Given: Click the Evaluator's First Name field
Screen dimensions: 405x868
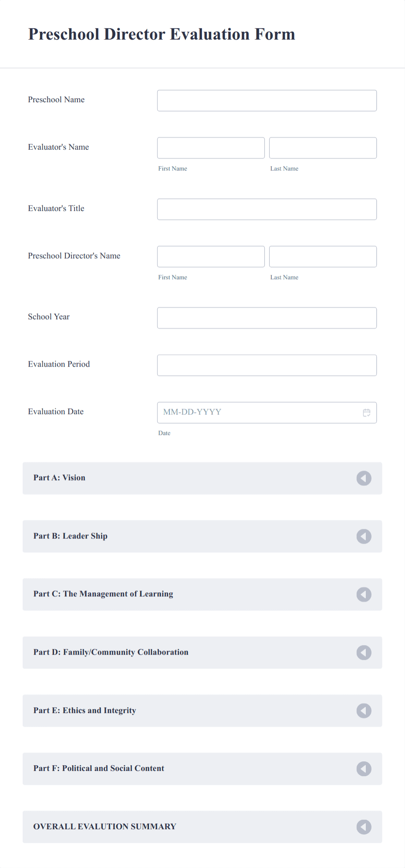Looking at the screenshot, I should click(210, 148).
